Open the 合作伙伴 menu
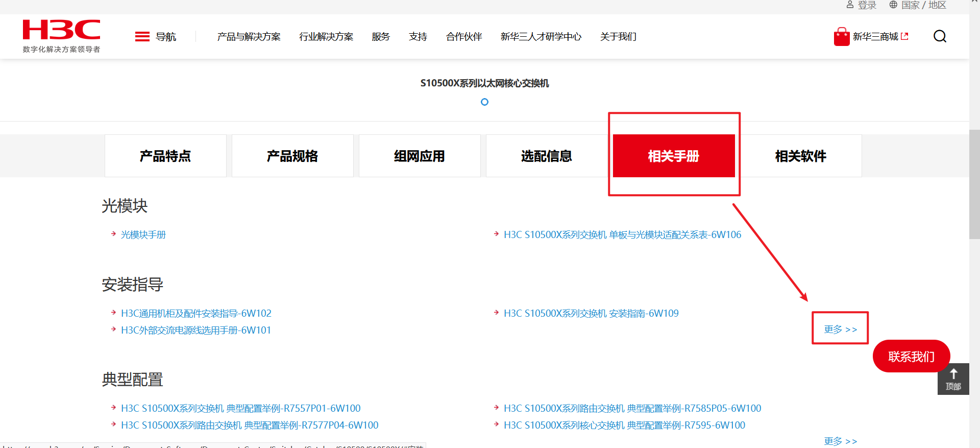The image size is (980, 448). click(464, 37)
